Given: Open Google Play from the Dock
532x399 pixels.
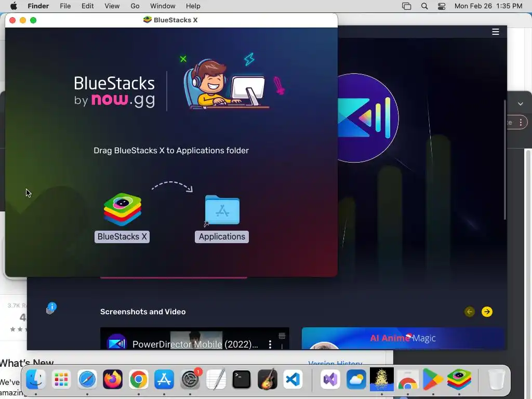Looking at the screenshot, I should tap(433, 379).
